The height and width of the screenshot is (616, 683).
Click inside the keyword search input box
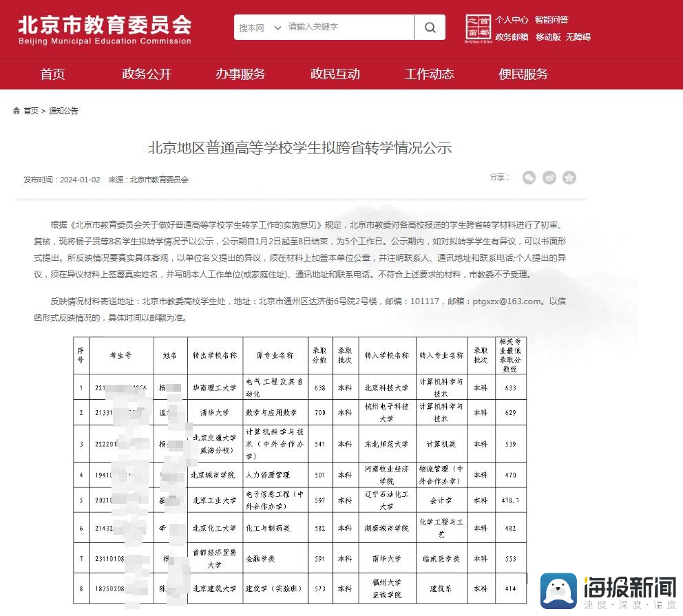point(344,28)
